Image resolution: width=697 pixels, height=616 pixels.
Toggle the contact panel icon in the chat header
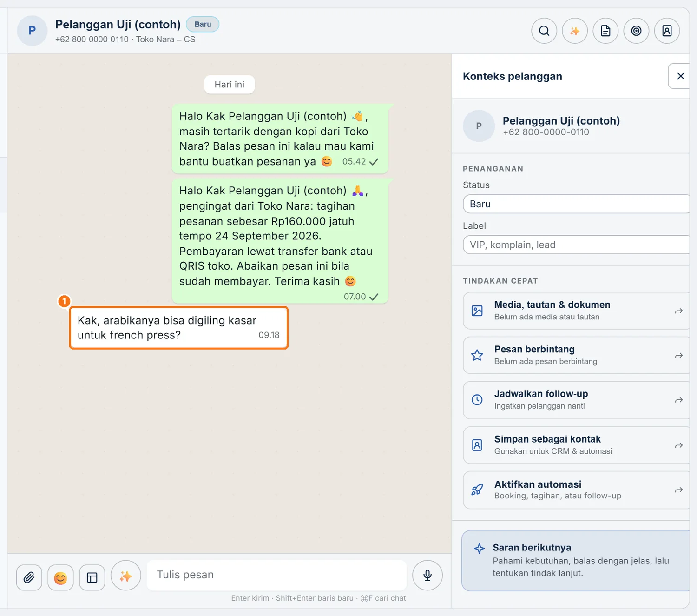[x=667, y=31]
